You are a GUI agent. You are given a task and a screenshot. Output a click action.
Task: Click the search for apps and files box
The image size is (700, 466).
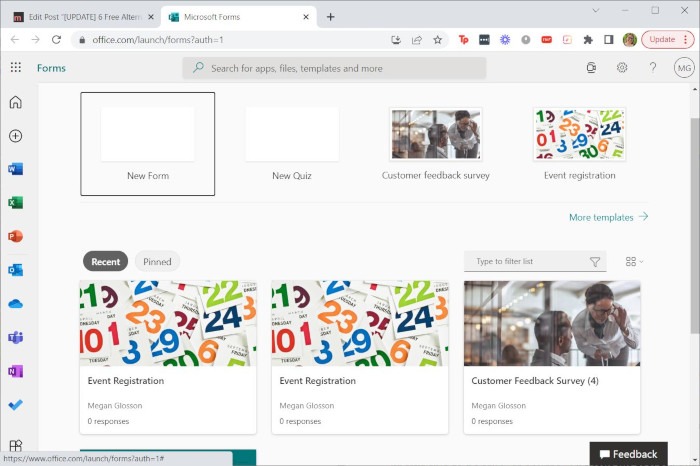coord(334,68)
